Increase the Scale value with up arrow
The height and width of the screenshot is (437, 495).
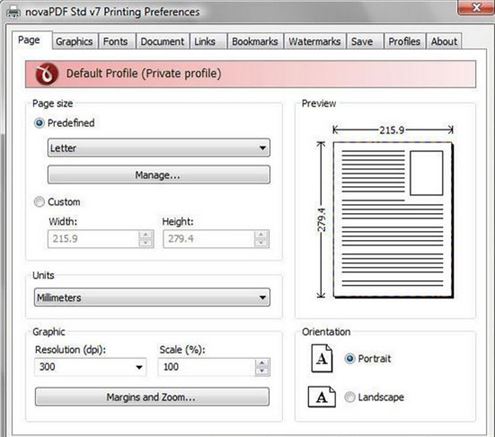click(x=262, y=363)
